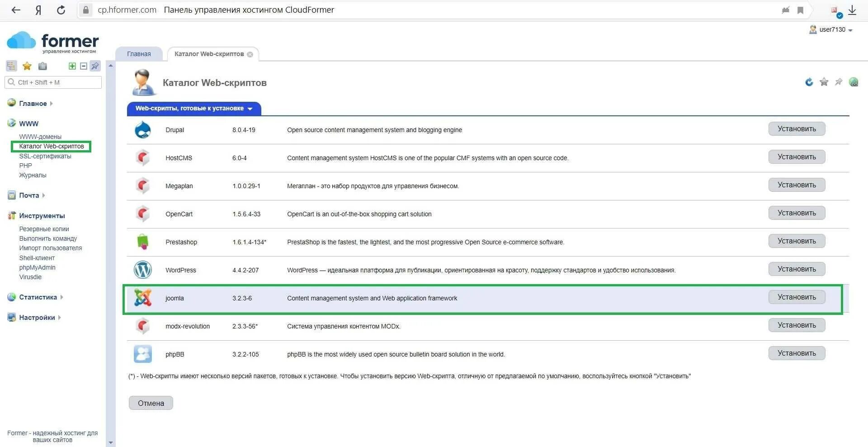Switch to the Главная tab

tap(139, 54)
